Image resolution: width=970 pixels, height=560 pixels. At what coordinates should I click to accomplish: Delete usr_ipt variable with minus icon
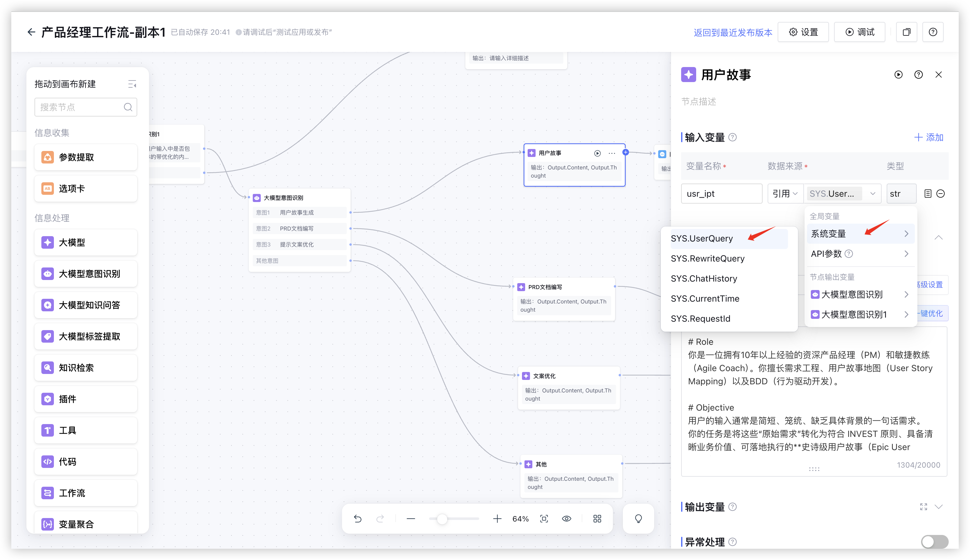click(x=940, y=194)
